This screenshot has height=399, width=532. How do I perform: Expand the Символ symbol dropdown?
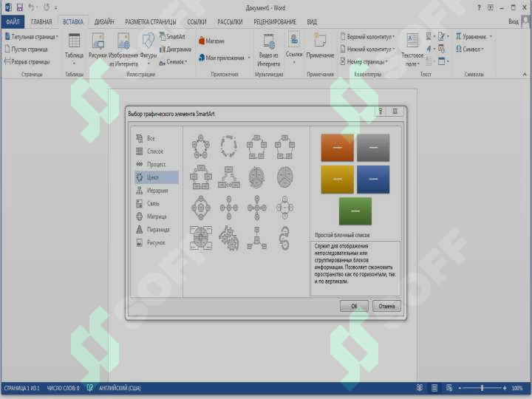pos(482,50)
